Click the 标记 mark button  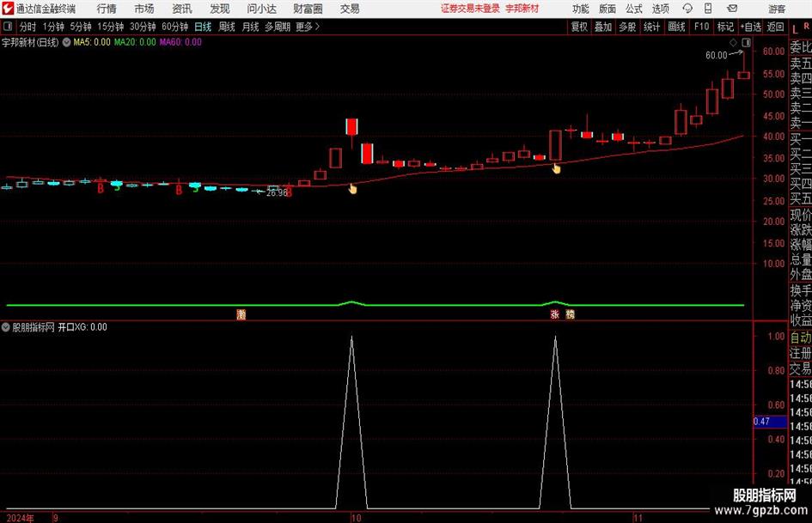(725, 27)
